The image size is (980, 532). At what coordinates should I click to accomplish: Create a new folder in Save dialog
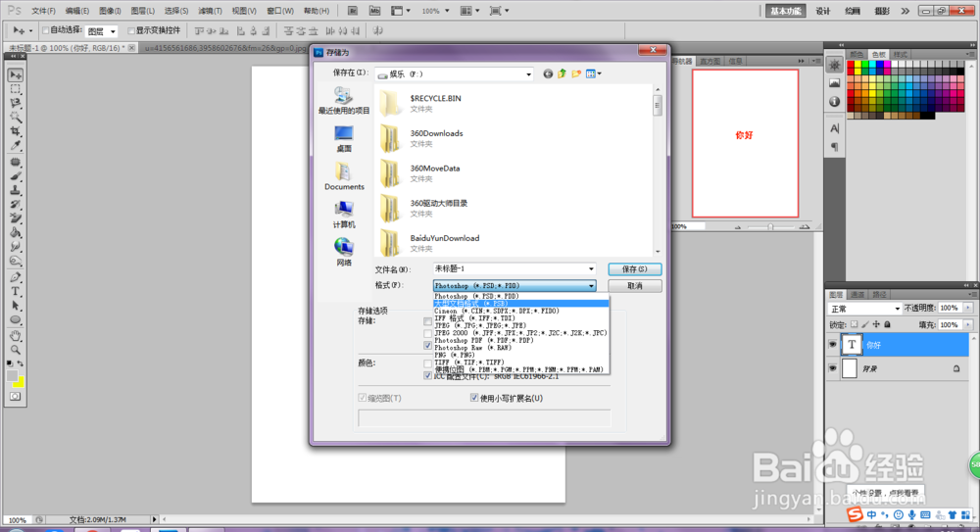[x=576, y=73]
